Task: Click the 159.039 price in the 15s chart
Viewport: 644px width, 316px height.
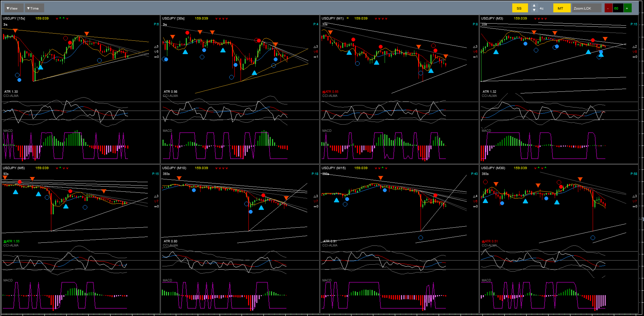Action: pos(42,18)
